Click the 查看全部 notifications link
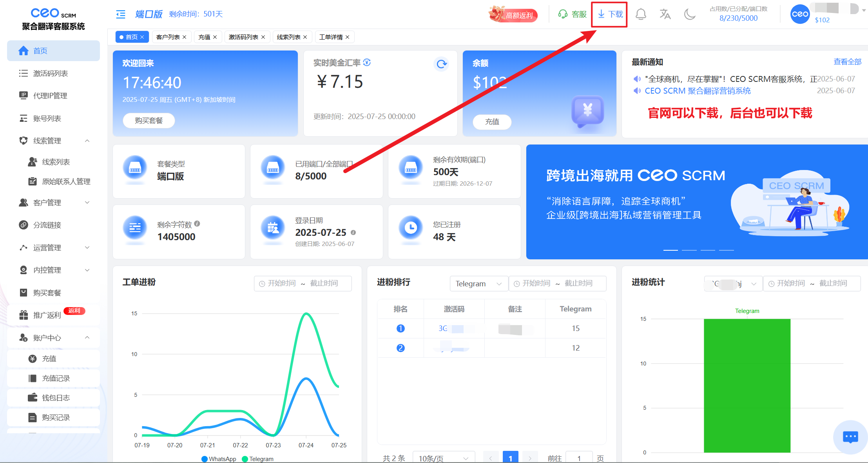Viewport: 868px width, 463px height. pos(847,62)
